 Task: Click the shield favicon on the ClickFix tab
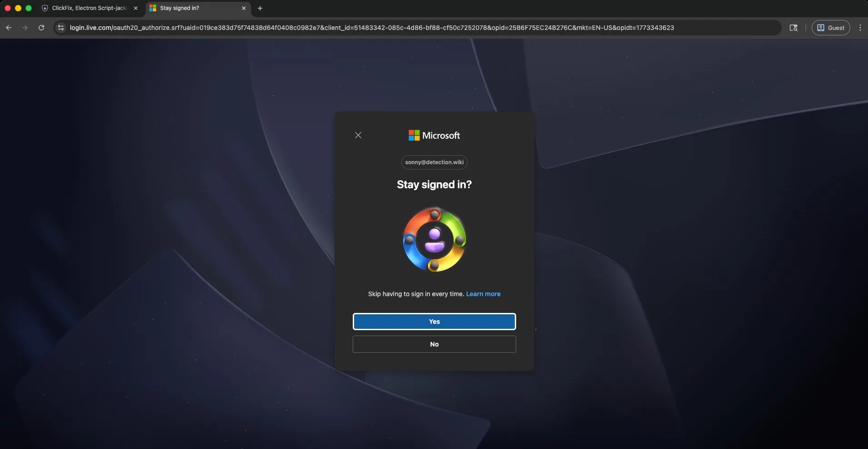tap(45, 8)
